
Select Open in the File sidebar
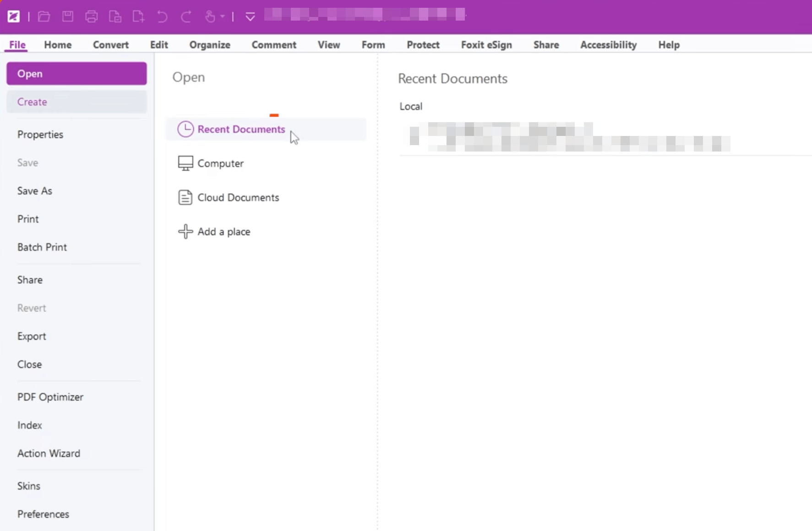point(76,74)
